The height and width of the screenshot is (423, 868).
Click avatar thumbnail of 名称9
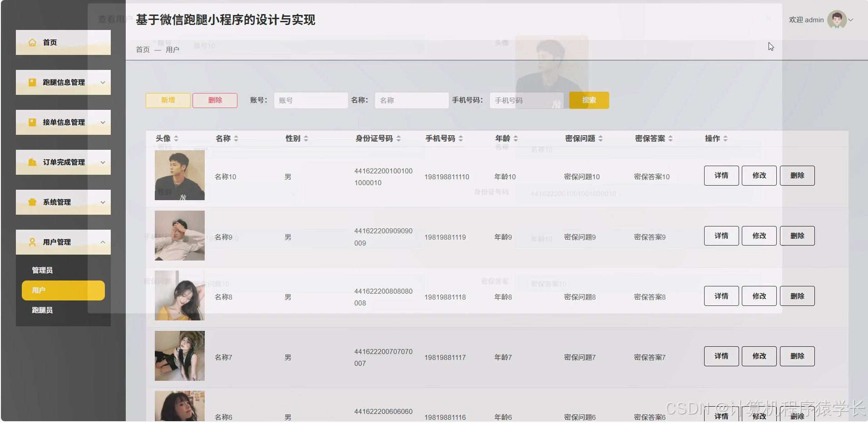click(x=180, y=236)
